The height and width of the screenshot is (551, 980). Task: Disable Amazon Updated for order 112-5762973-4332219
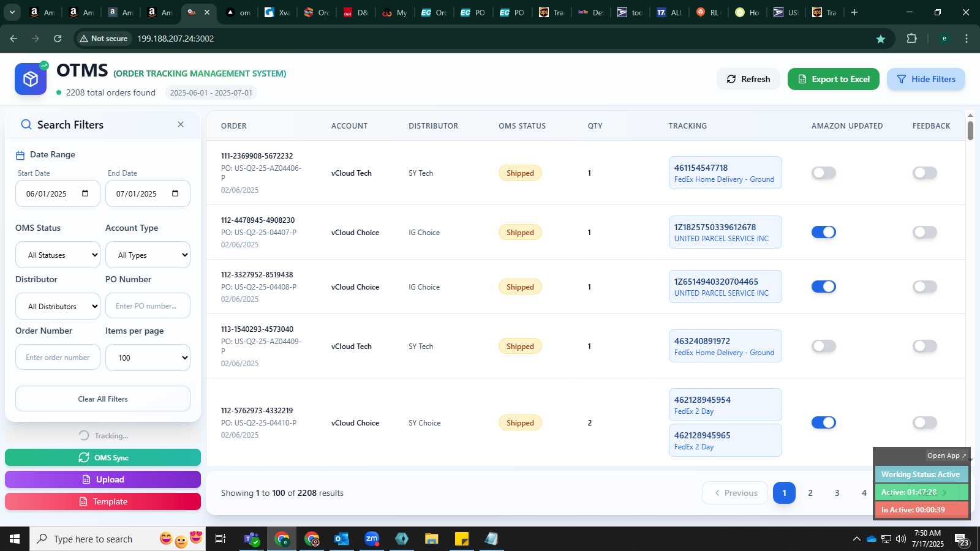point(824,422)
